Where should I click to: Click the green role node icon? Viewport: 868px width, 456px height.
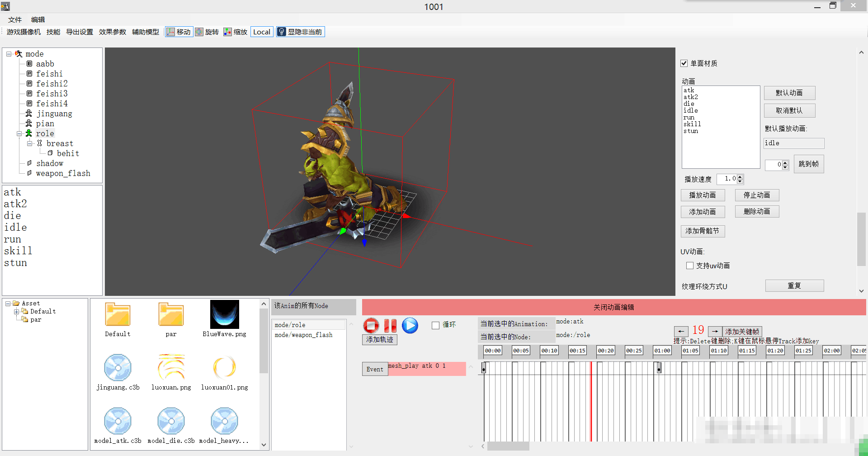[29, 133]
